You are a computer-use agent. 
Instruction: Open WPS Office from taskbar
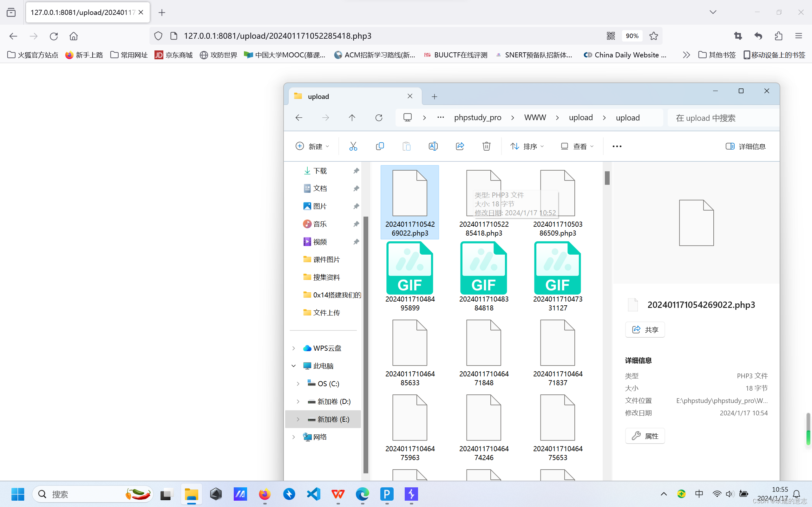[338, 494]
